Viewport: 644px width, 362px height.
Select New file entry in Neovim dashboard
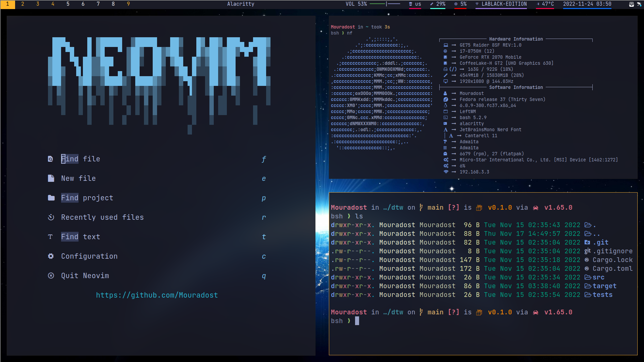point(157,178)
